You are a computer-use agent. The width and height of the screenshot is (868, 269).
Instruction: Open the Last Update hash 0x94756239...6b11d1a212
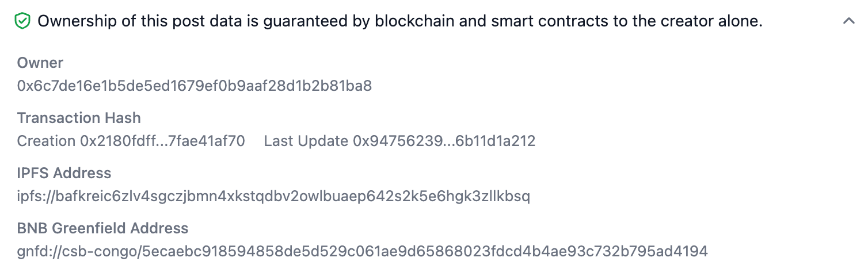pos(444,141)
